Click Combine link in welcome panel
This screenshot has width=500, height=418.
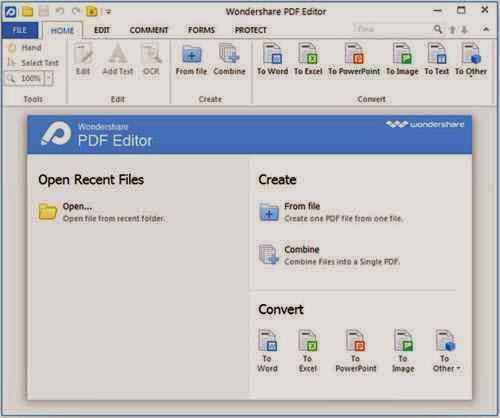coord(302,249)
